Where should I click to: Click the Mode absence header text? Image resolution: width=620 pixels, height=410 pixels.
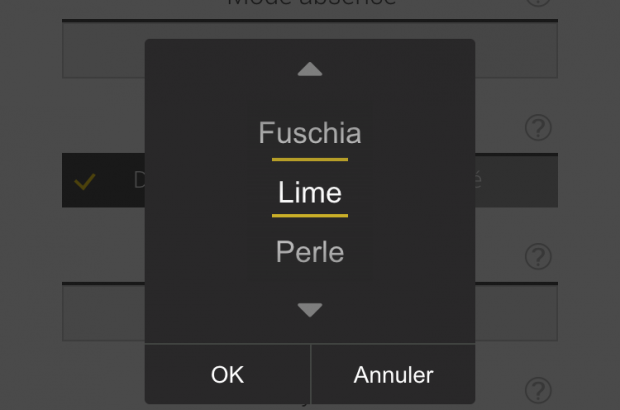310,3
